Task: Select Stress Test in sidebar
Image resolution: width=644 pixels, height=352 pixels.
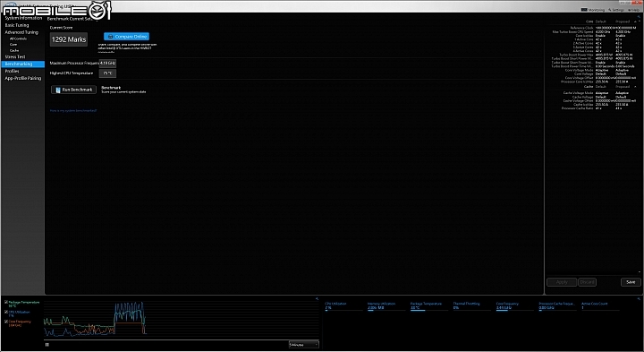Action: click(15, 56)
